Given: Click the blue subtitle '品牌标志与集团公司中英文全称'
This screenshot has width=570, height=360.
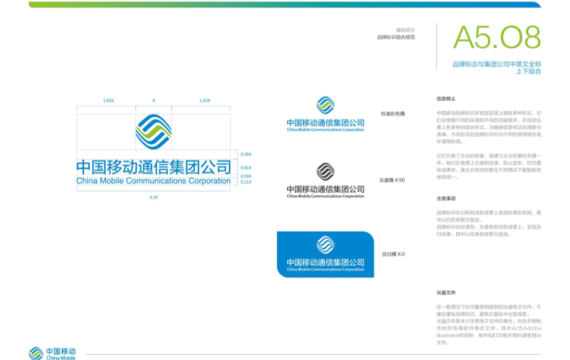Looking at the screenshot, I should click(497, 64).
